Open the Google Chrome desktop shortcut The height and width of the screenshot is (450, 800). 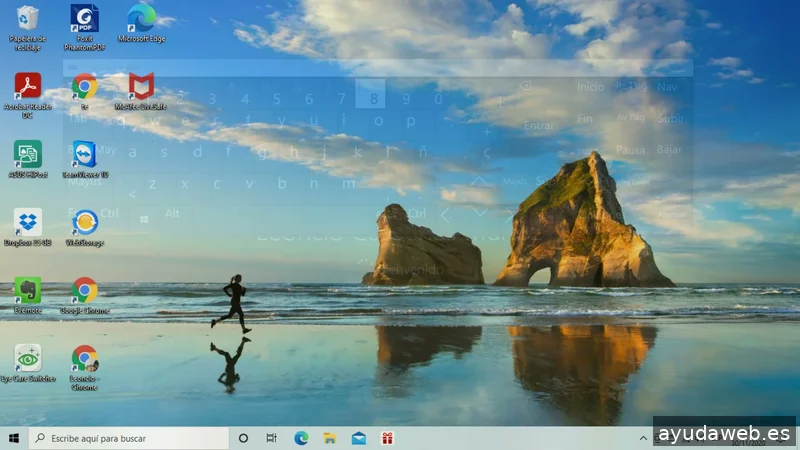pyautogui.click(x=85, y=295)
